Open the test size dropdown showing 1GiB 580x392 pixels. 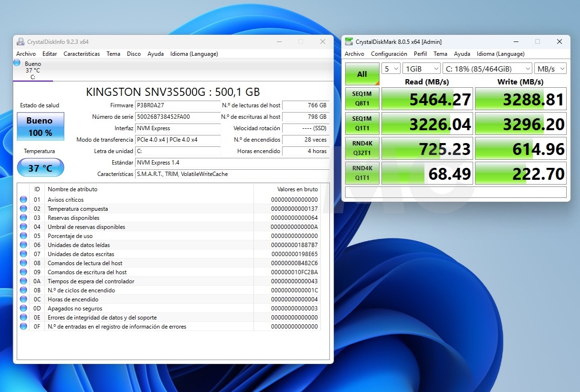(x=421, y=69)
